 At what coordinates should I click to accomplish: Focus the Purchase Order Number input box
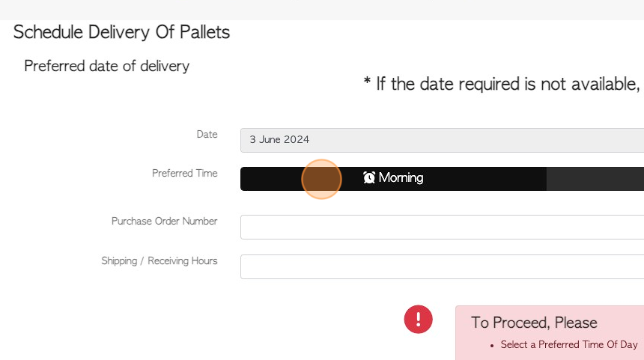point(442,227)
